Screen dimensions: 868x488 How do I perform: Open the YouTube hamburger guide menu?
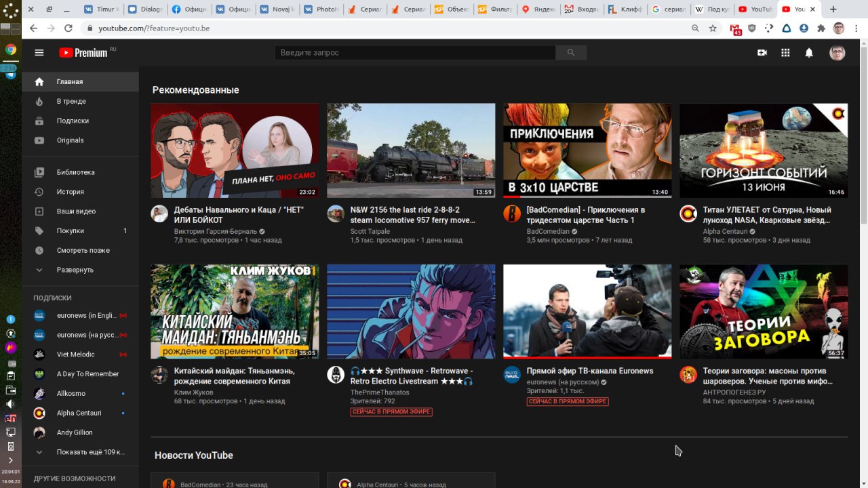click(x=39, y=53)
